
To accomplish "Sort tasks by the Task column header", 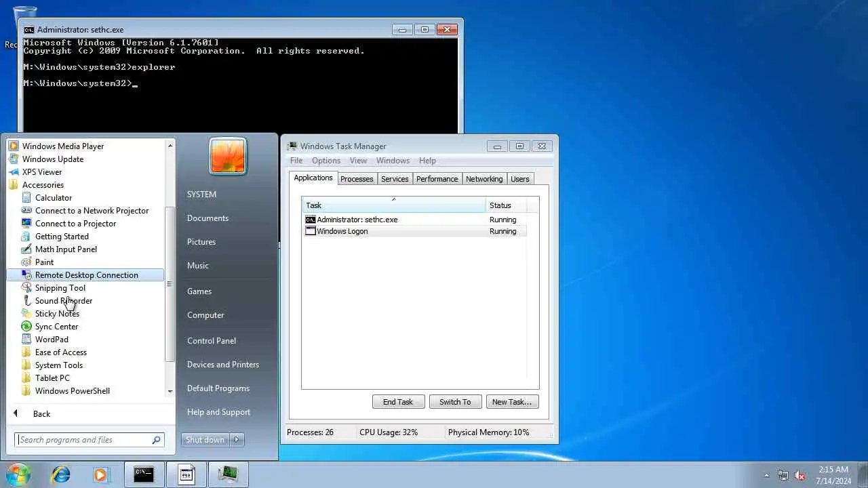I will (393, 205).
